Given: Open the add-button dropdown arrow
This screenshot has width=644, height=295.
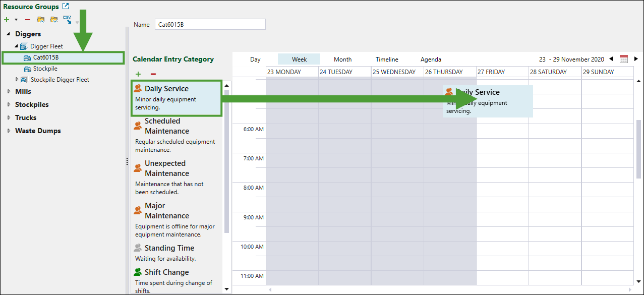Looking at the screenshot, I should pos(16,20).
